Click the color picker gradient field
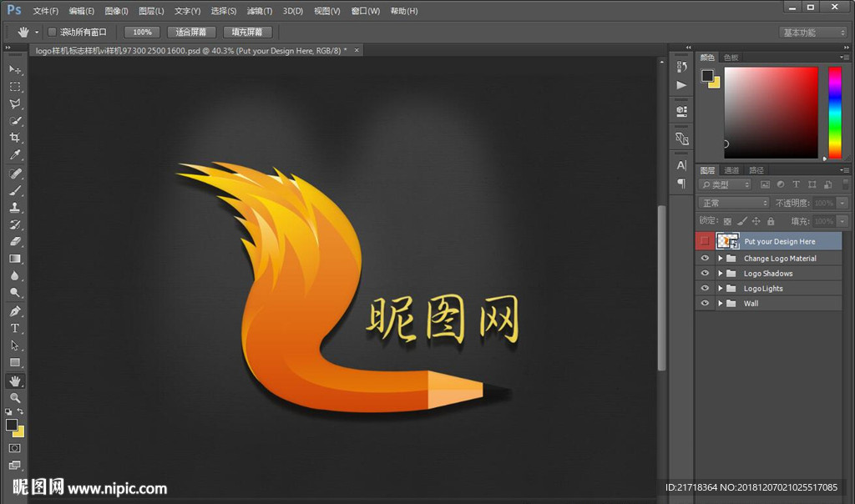855x504 pixels. (x=771, y=113)
